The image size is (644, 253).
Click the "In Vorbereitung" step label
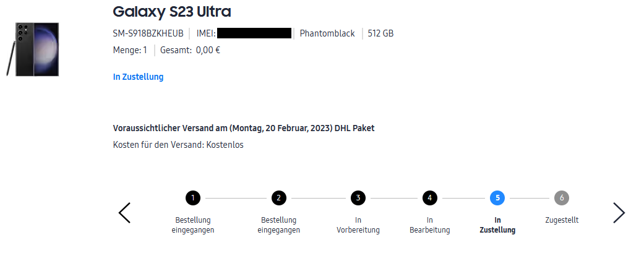point(358,225)
